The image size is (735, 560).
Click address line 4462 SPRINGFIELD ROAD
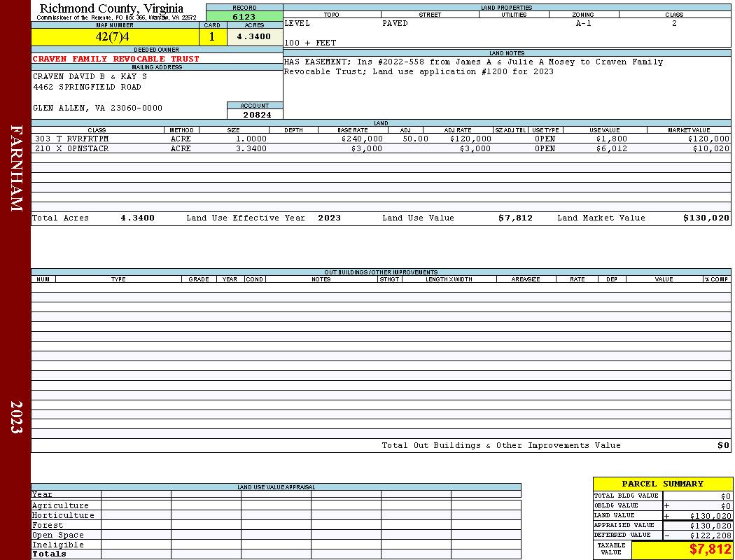(87, 87)
